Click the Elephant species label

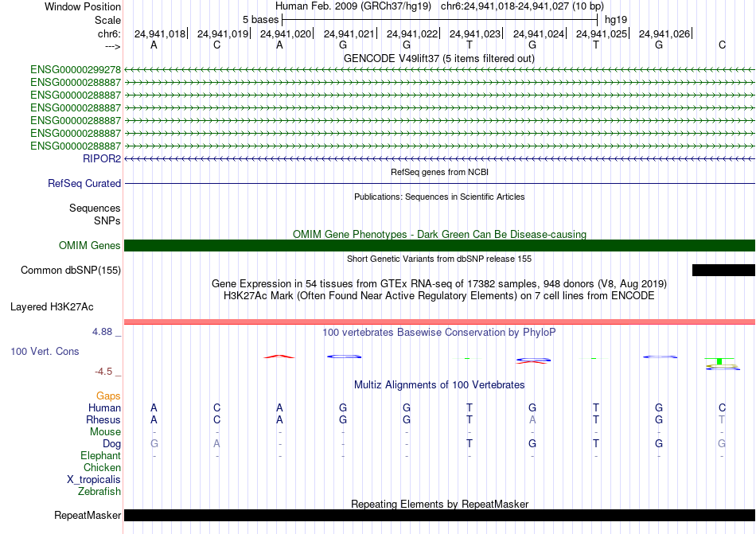click(101, 455)
